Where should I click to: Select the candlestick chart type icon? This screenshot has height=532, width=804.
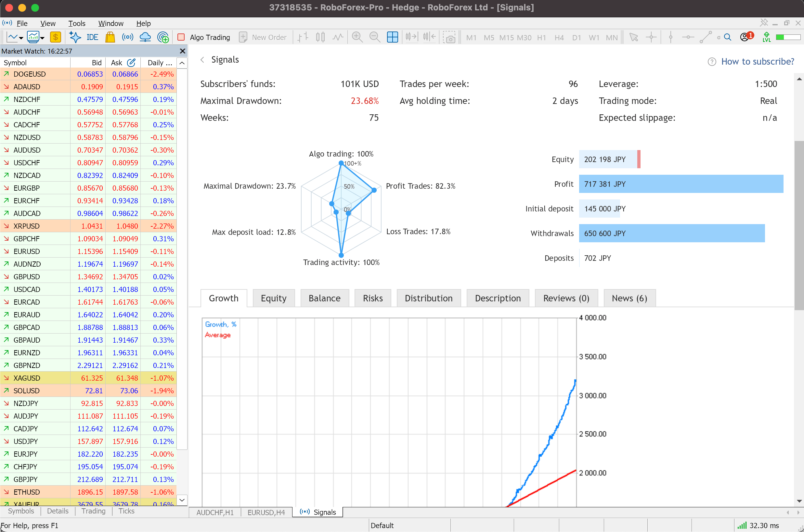[x=320, y=37]
